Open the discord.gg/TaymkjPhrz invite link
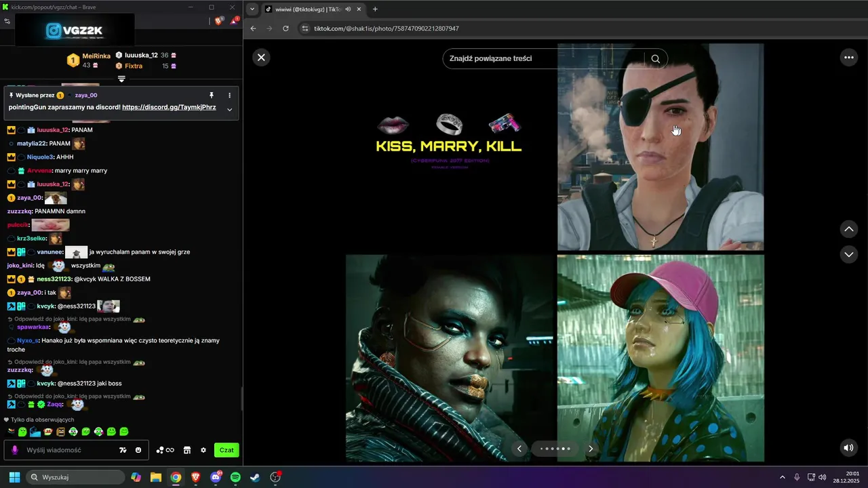The image size is (868, 488). tap(169, 107)
